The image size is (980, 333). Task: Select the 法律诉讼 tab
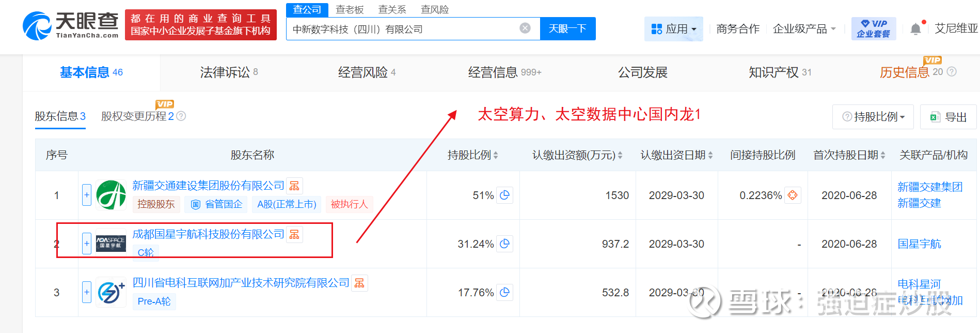(x=229, y=72)
